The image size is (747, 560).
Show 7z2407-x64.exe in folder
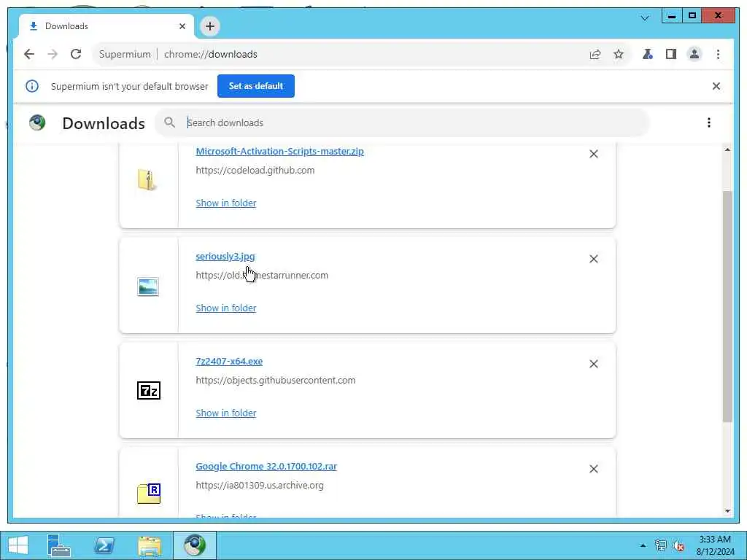point(226,413)
